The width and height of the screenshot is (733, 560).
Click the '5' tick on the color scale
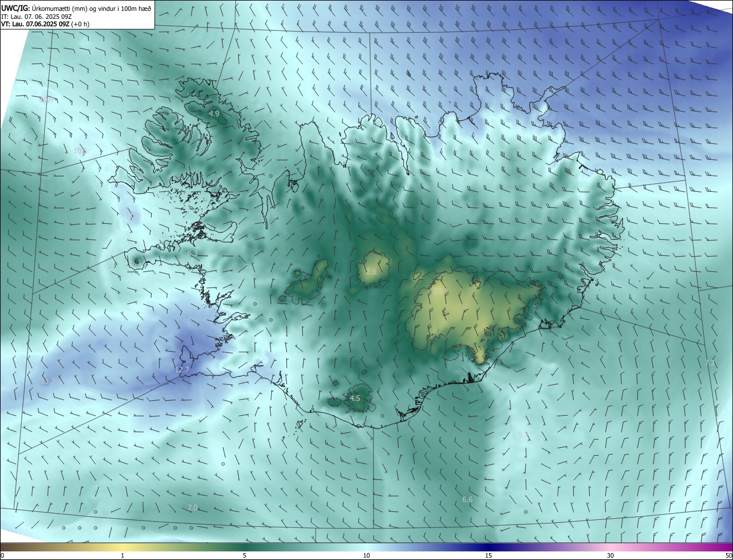tap(245, 555)
